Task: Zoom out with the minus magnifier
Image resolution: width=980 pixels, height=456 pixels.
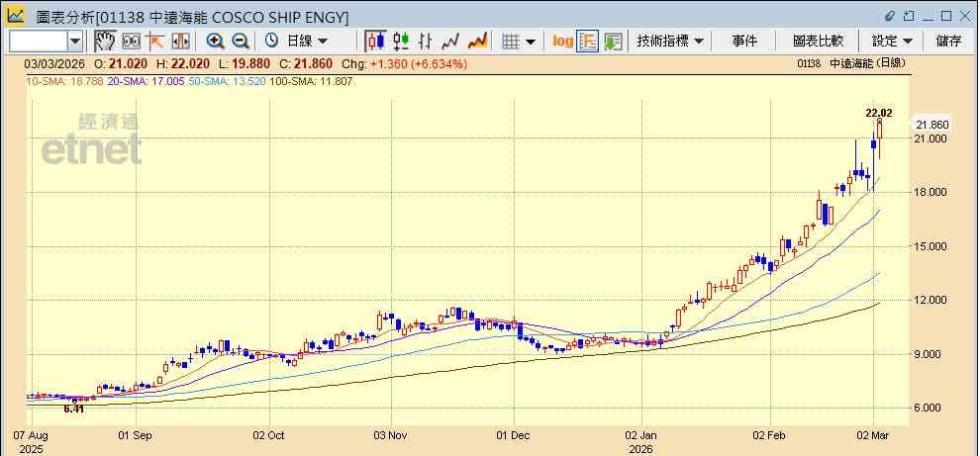Action: tap(241, 42)
